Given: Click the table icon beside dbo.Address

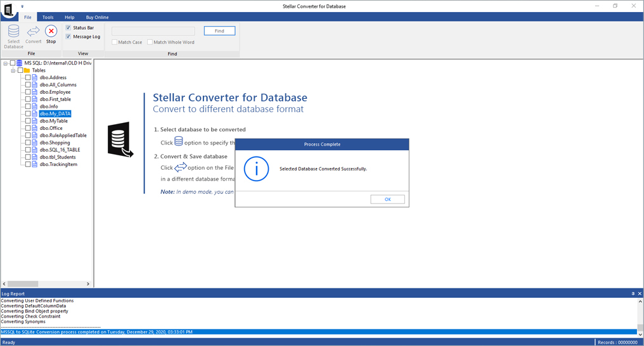Looking at the screenshot, I should coord(35,77).
